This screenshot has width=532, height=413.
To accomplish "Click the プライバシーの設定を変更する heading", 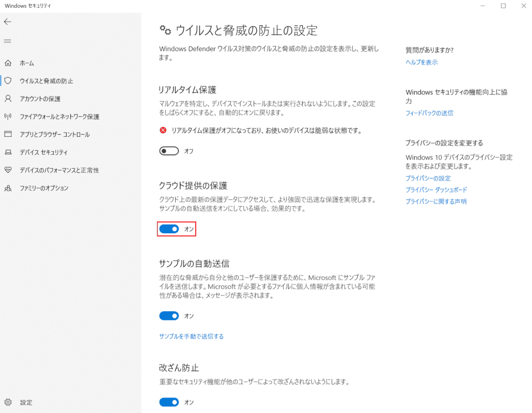I will click(x=444, y=143).
